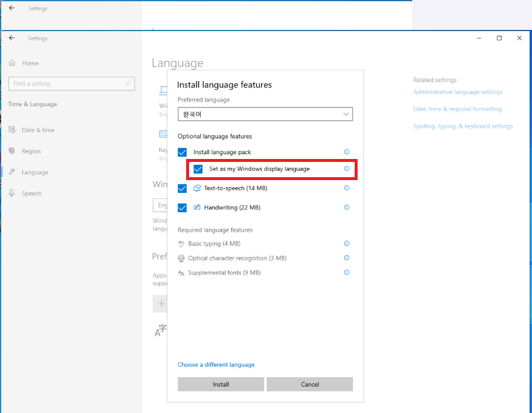Click the Language sidebar icon
This screenshot has height=413, width=532.
(12, 172)
